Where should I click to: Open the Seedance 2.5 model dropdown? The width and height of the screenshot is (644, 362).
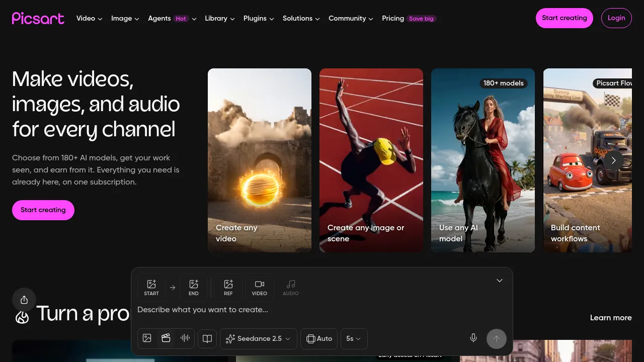tap(259, 339)
